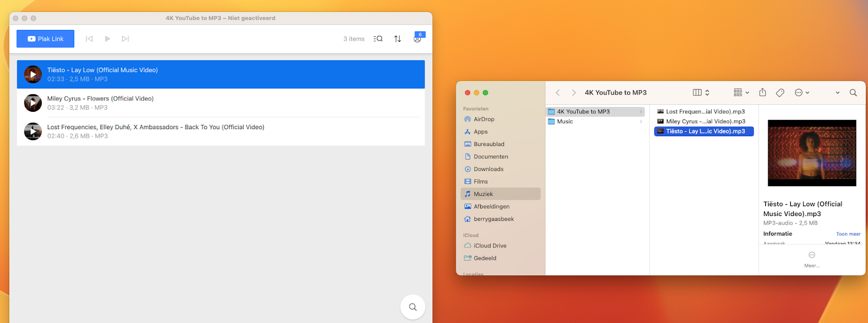This screenshot has width=868, height=323.
Task: Click the Toon meer link
Action: point(848,234)
